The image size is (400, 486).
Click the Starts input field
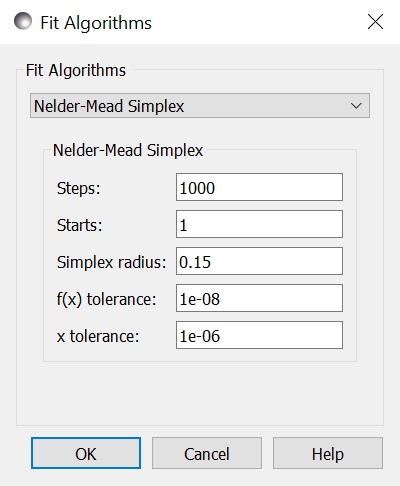[x=259, y=224]
